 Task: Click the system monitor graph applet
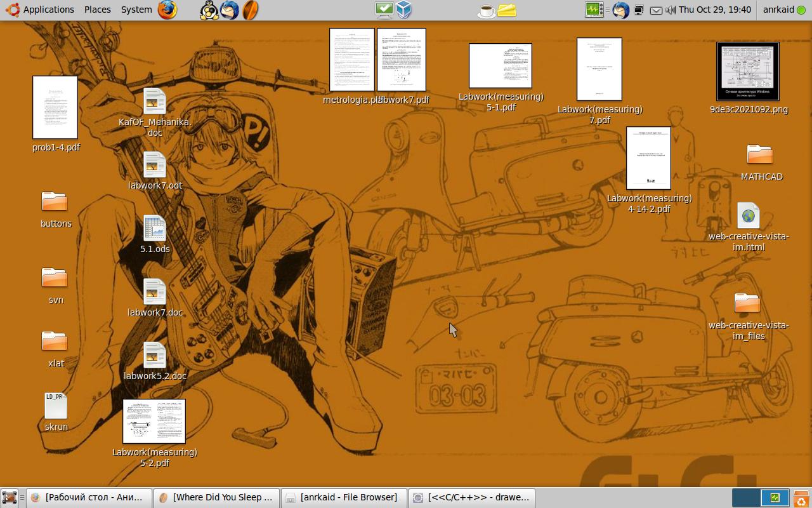(594, 10)
